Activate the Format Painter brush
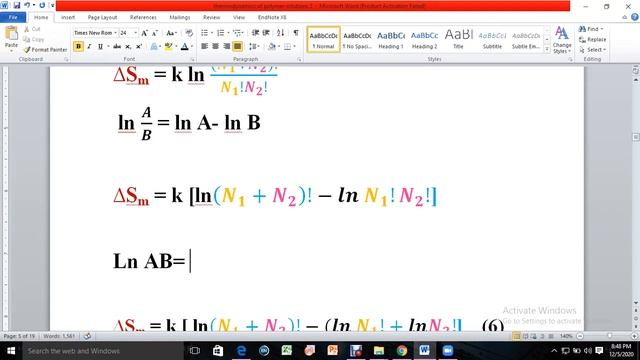This screenshot has height=360, width=640. [x=45, y=49]
